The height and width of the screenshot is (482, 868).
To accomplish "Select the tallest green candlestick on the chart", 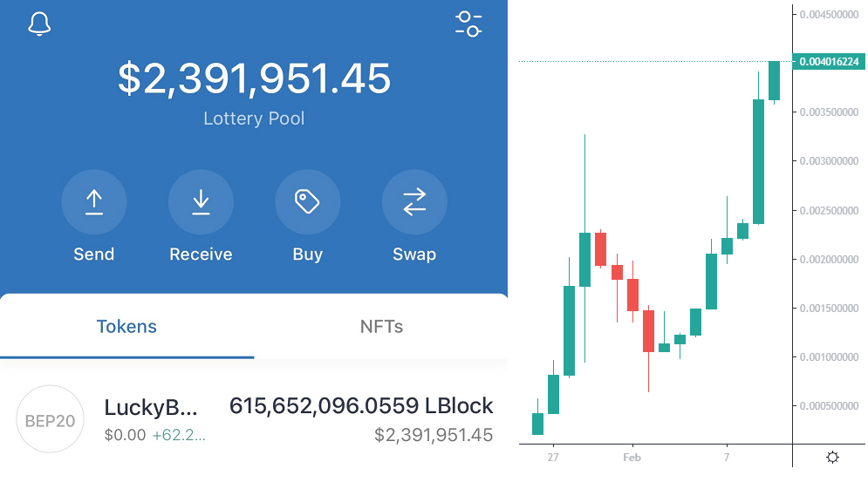I will tap(758, 161).
